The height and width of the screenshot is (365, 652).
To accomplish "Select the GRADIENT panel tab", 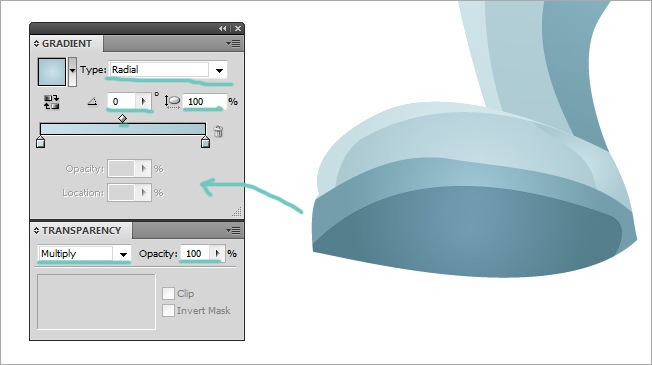I will [x=67, y=44].
